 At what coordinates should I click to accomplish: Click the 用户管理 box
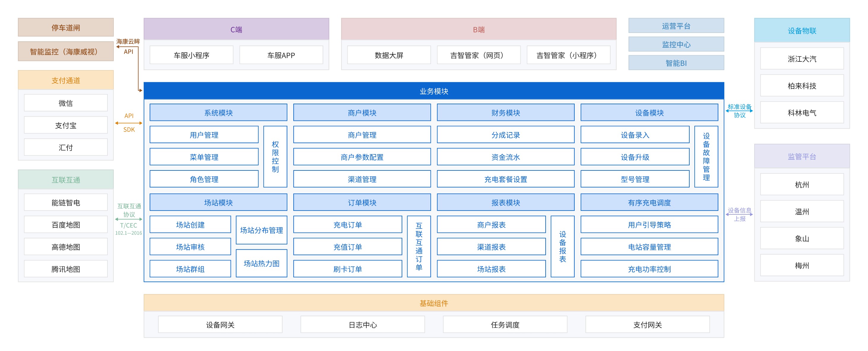[x=204, y=135]
